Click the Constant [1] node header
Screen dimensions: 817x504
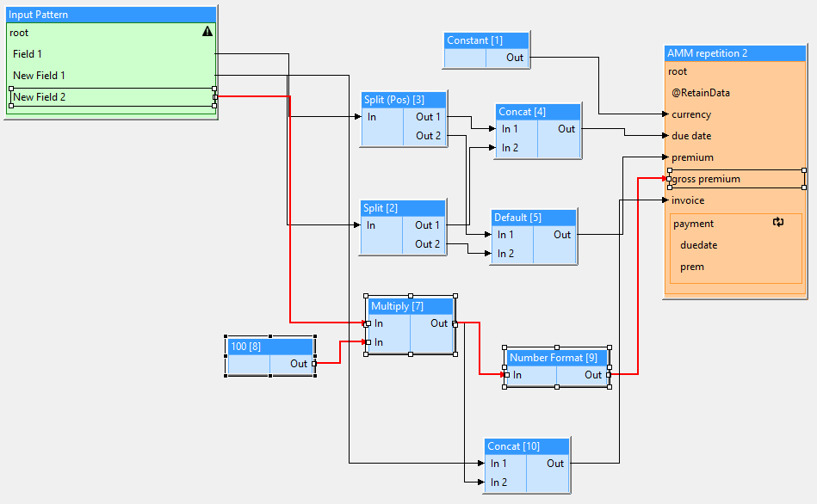(486, 40)
